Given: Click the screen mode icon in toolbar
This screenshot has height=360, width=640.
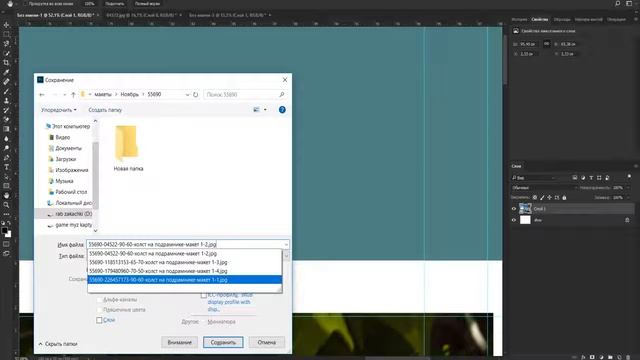Looking at the screenshot, I should pos(6,253).
